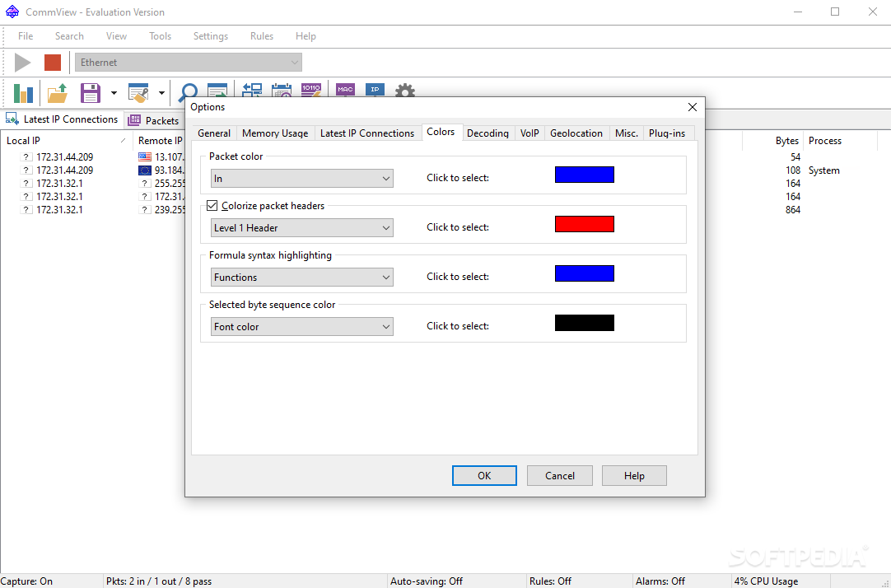Open the Level 1 Header dropdown
891x588 pixels.
[301, 228]
